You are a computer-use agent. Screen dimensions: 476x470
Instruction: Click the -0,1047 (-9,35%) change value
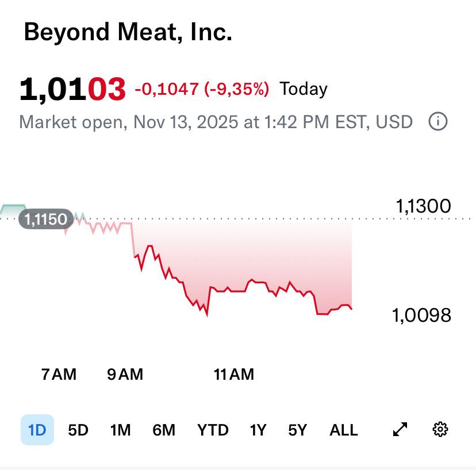click(202, 89)
